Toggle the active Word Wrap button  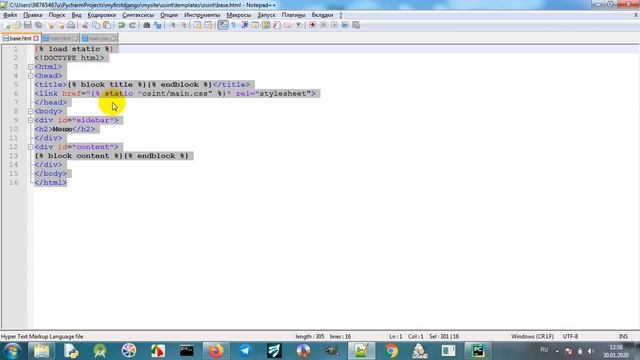[223, 25]
